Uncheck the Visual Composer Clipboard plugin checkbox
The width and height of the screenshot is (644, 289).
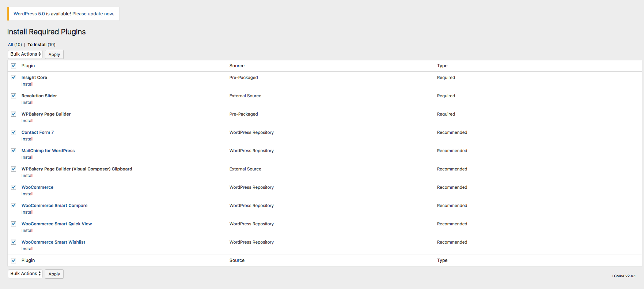click(14, 169)
